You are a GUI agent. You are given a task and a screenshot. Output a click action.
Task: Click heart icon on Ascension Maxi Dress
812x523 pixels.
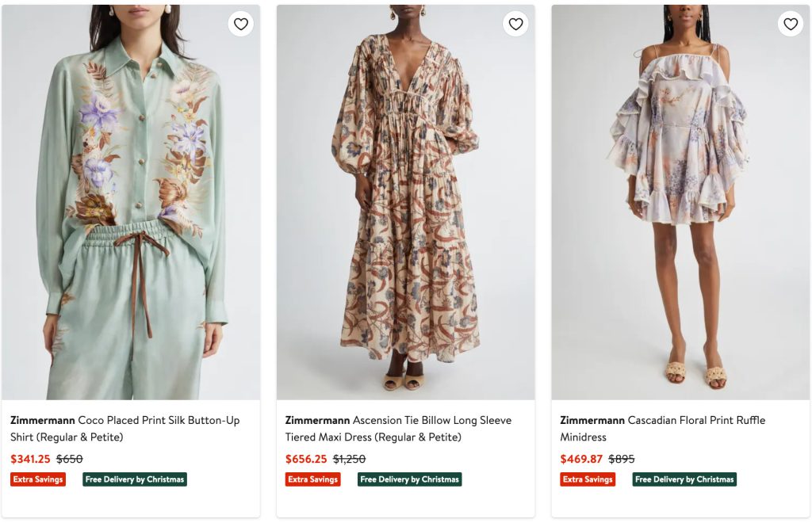[515, 24]
